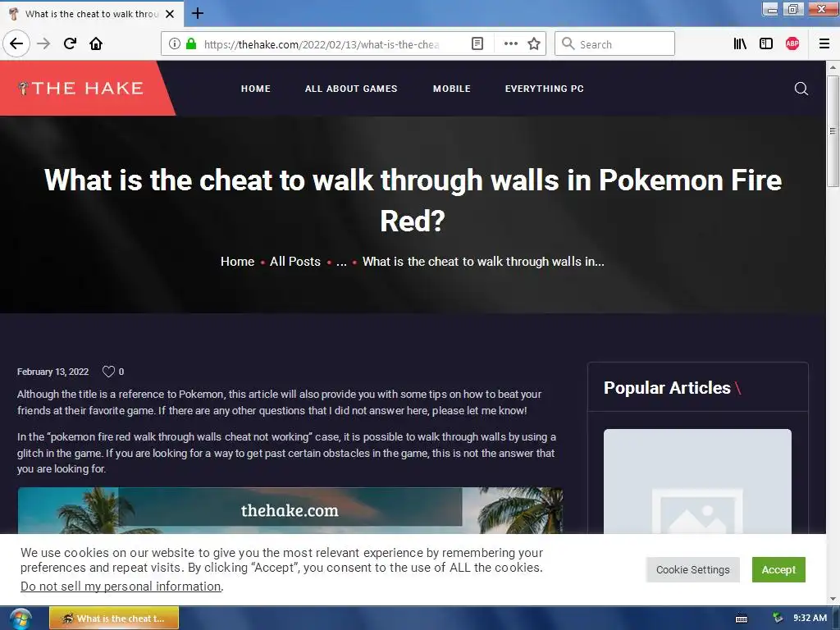
Task: Open a new tab with the plus button
Action: pyautogui.click(x=198, y=13)
